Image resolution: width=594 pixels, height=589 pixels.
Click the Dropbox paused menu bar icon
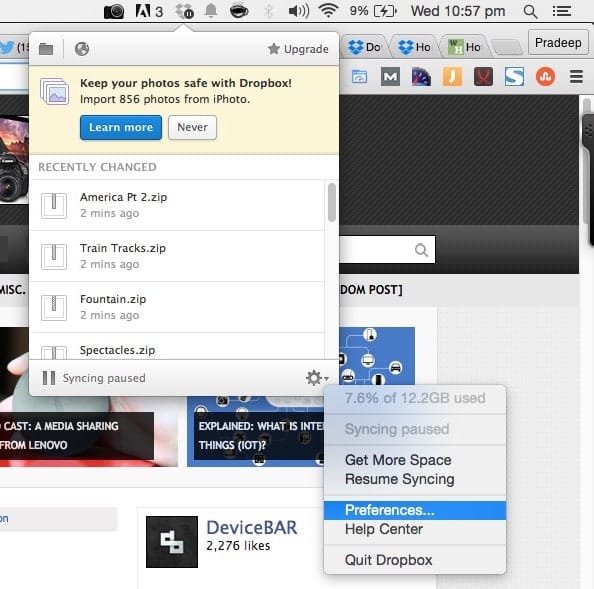coord(185,11)
